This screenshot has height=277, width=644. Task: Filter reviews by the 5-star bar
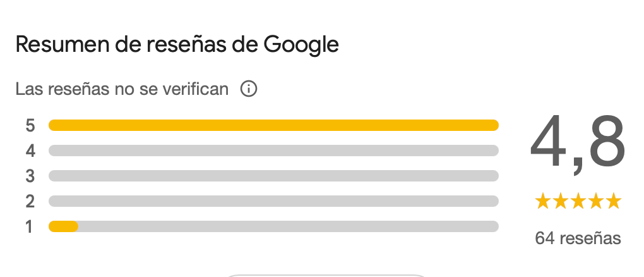click(x=273, y=125)
